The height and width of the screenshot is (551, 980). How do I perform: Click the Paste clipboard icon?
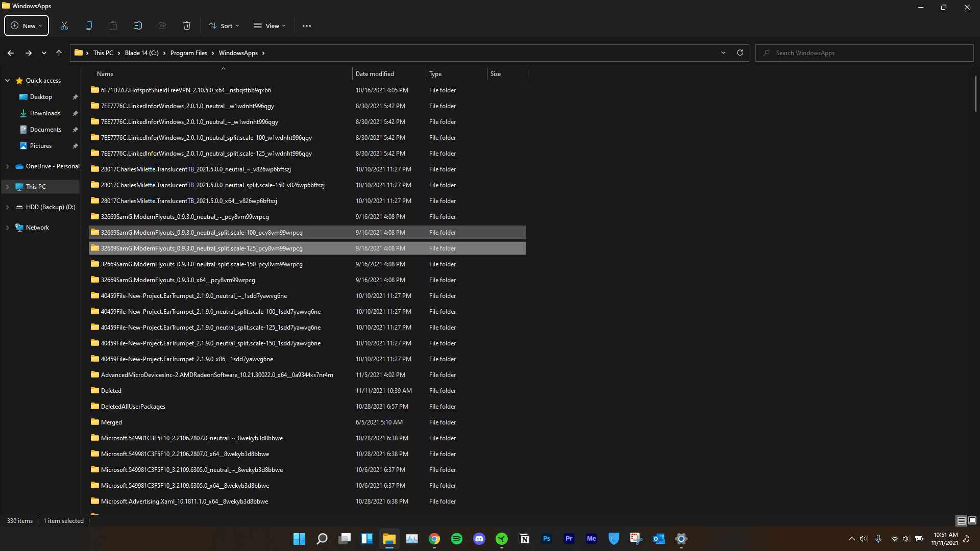pos(113,26)
